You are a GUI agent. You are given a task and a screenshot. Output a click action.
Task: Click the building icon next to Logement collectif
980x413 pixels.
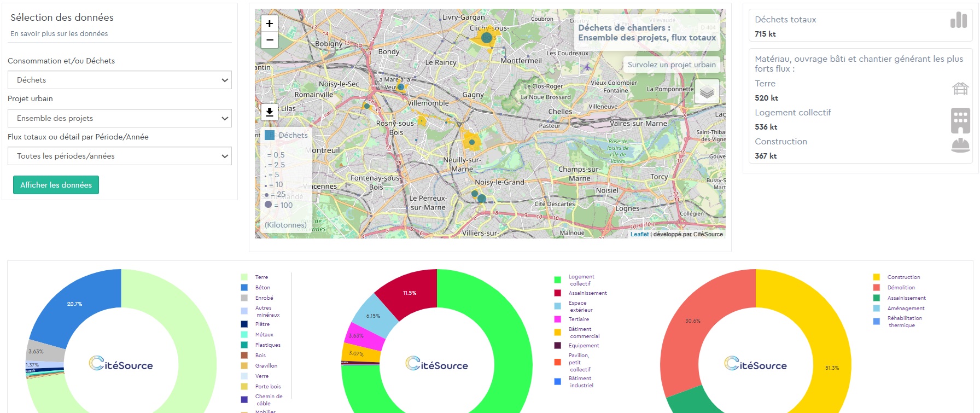pos(960,120)
